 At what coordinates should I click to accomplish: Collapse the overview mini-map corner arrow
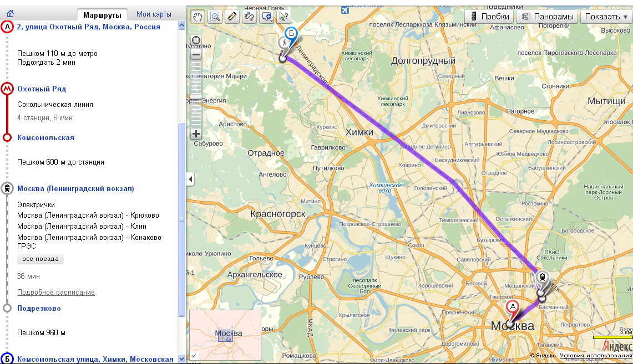point(194,356)
